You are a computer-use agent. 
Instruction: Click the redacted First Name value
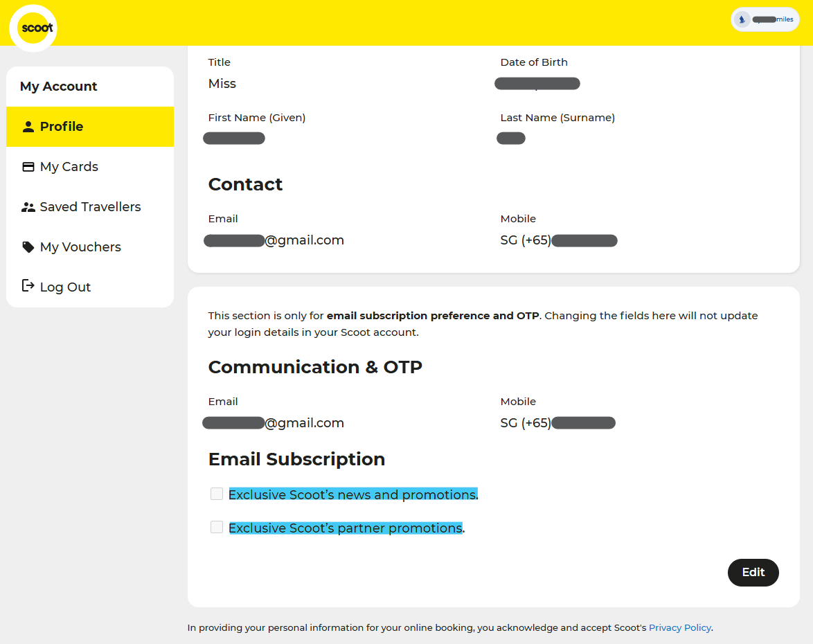click(234, 138)
